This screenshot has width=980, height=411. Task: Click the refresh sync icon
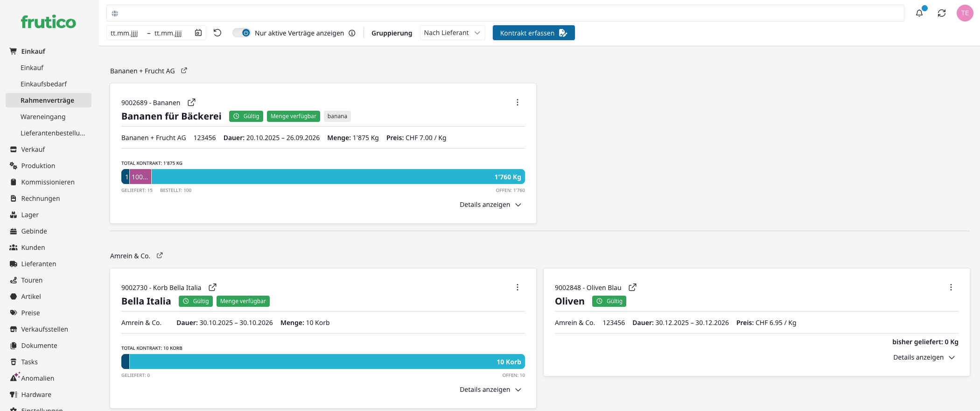click(942, 13)
